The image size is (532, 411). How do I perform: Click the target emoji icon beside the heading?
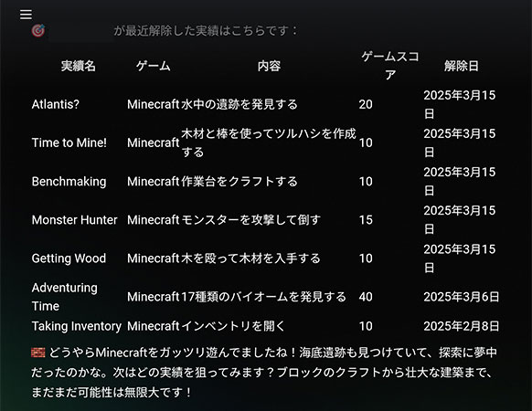(x=38, y=31)
